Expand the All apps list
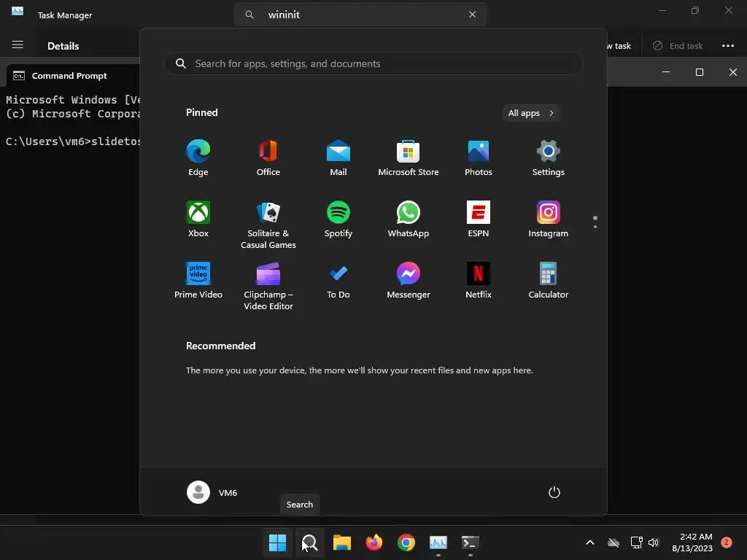The height and width of the screenshot is (560, 747). (531, 113)
